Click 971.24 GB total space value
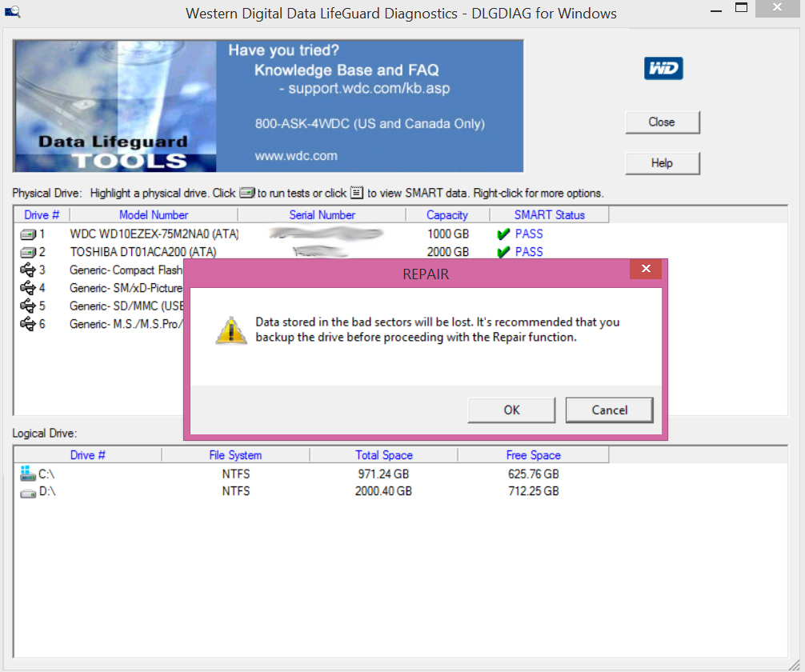 click(x=383, y=474)
